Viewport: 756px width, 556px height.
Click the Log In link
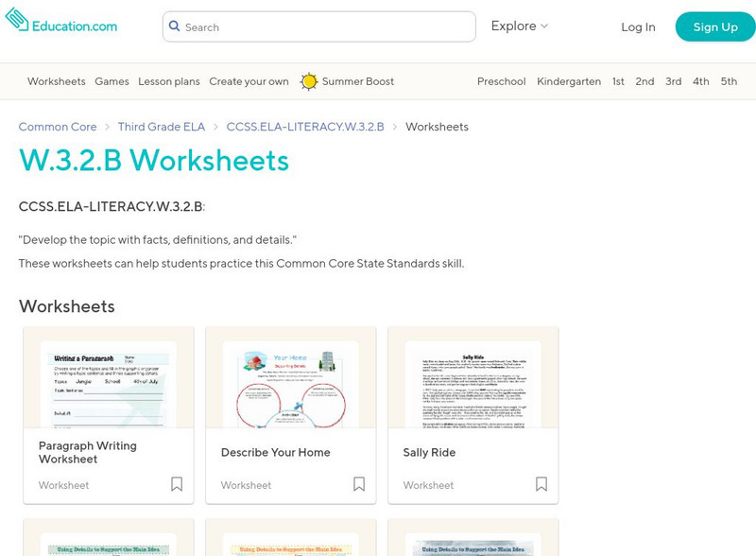tap(638, 27)
